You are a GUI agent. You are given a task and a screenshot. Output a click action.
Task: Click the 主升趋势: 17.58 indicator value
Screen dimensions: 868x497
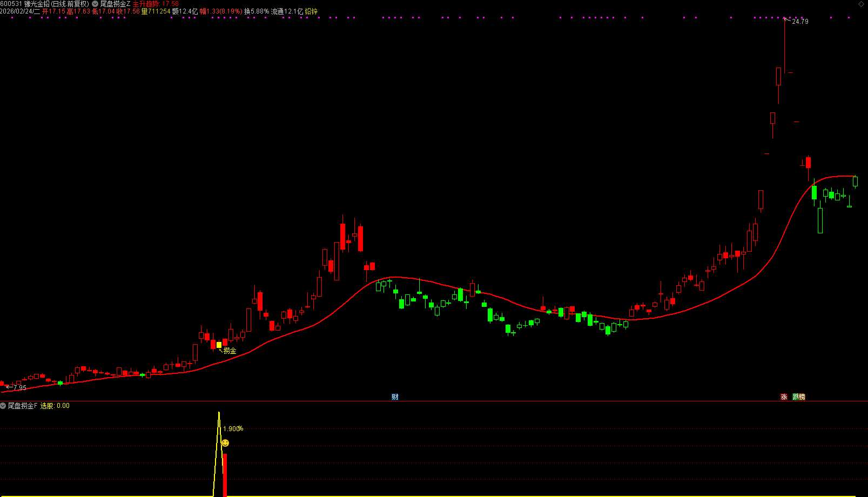[x=156, y=4]
